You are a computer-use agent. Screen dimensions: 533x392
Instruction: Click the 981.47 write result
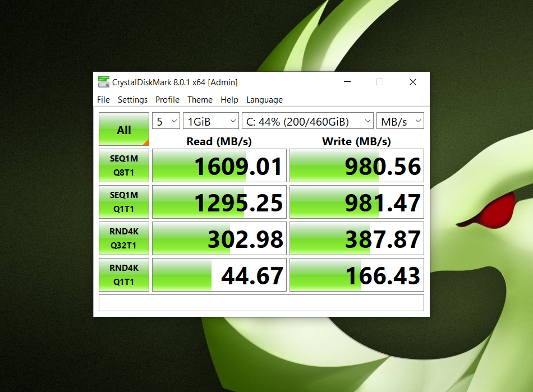point(357,202)
